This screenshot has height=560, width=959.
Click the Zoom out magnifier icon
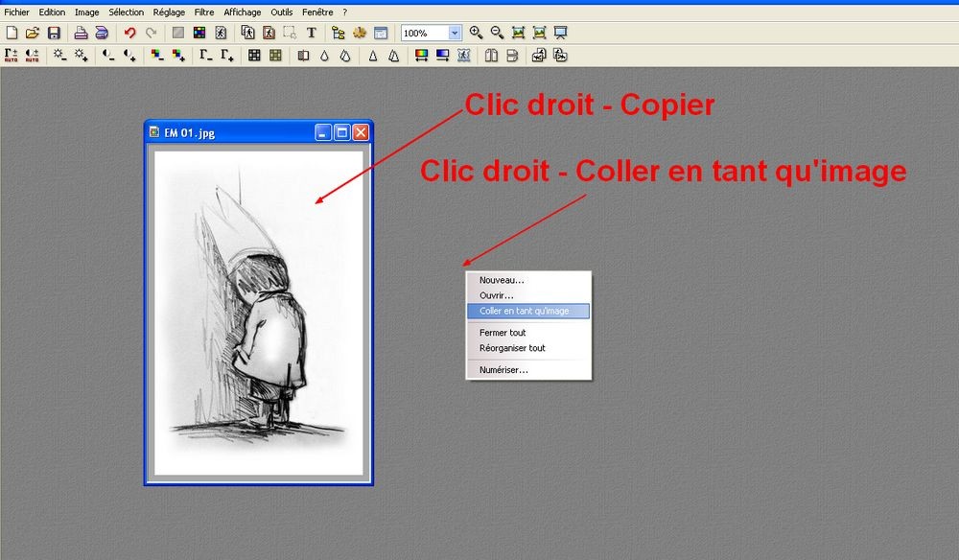coord(497,33)
